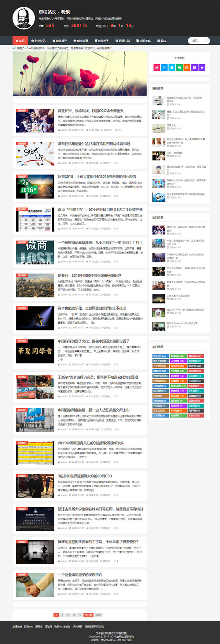The width and height of the screenshot is (220, 644).
Task: Click the search input field in navbar
Action: click(196, 41)
